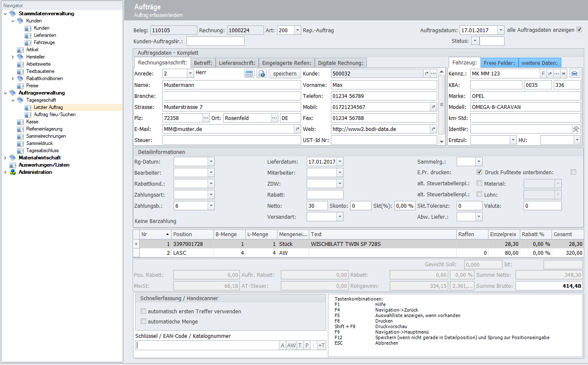
Task: Toggle 'alle Auftragsdaten anzeigen' checkbox
Action: tap(580, 30)
